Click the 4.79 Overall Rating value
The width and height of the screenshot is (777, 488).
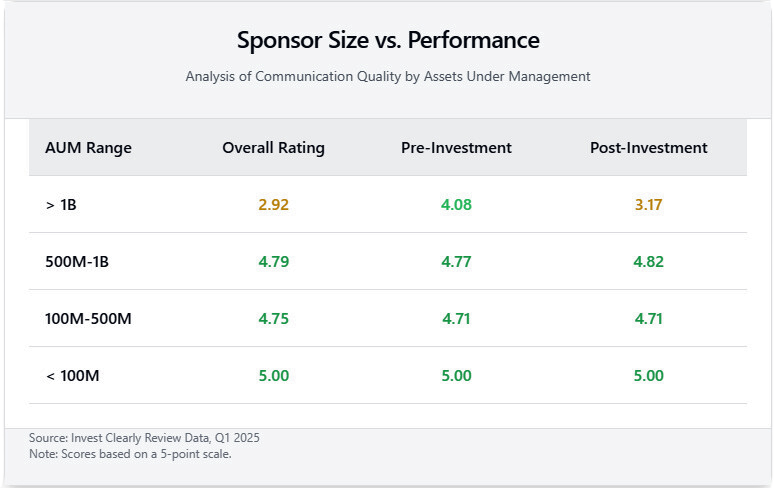point(273,262)
